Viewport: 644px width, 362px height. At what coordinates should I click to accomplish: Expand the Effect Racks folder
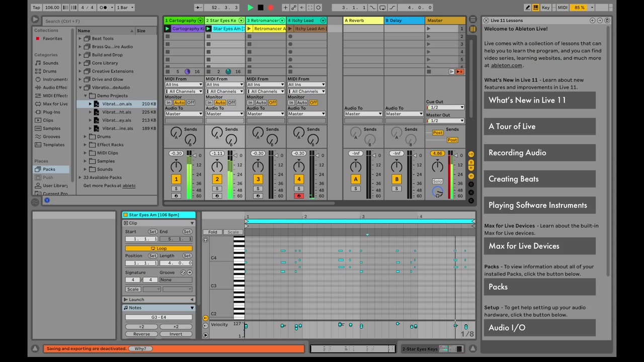(x=86, y=145)
